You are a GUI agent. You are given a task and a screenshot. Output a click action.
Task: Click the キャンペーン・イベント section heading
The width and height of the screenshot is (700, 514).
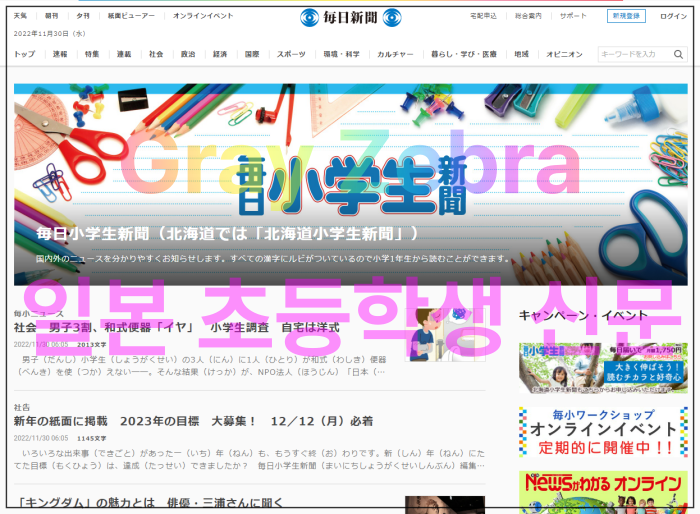583,315
